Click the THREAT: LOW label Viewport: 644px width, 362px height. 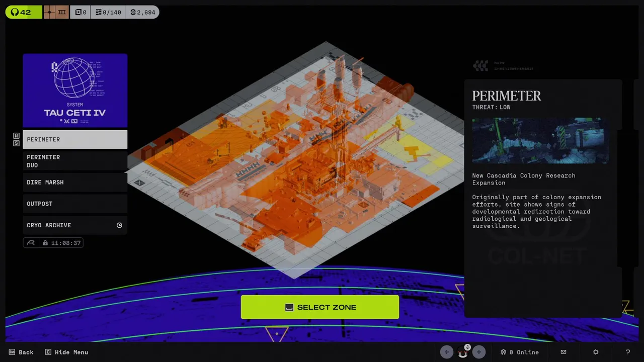coord(491,107)
